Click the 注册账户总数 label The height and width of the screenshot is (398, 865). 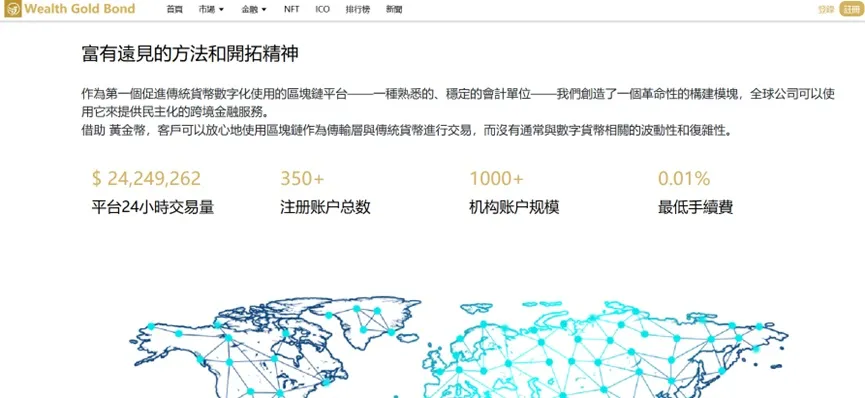pos(325,207)
